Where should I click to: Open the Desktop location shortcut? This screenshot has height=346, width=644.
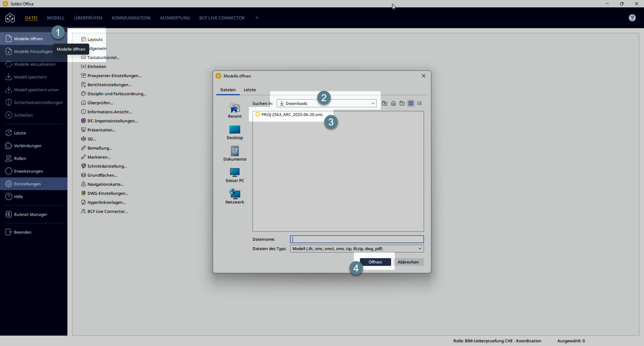(235, 132)
